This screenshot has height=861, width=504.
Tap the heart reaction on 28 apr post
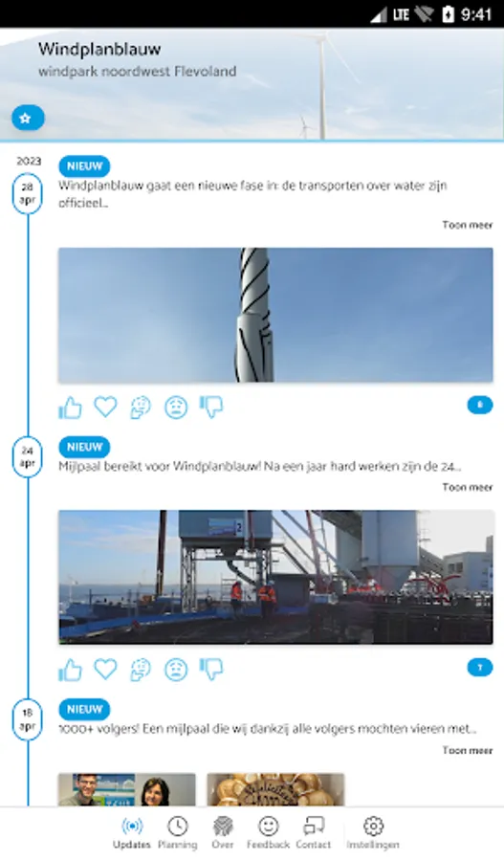tap(105, 407)
